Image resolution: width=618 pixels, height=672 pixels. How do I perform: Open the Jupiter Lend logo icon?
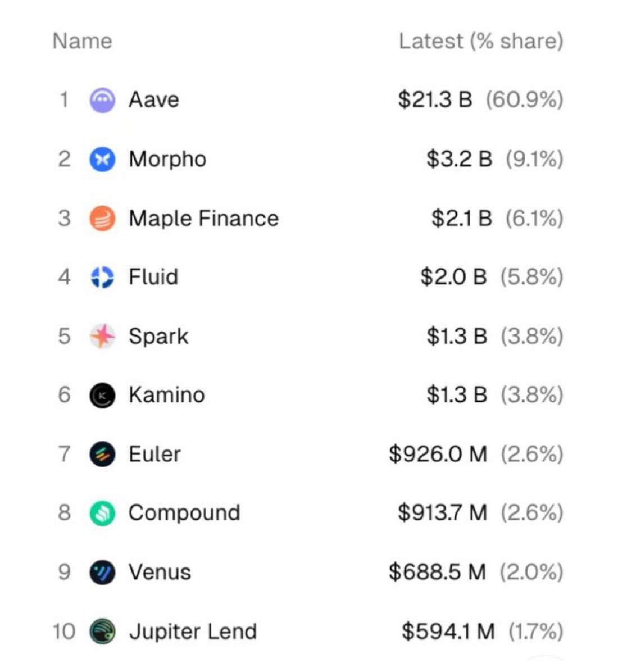tap(102, 632)
